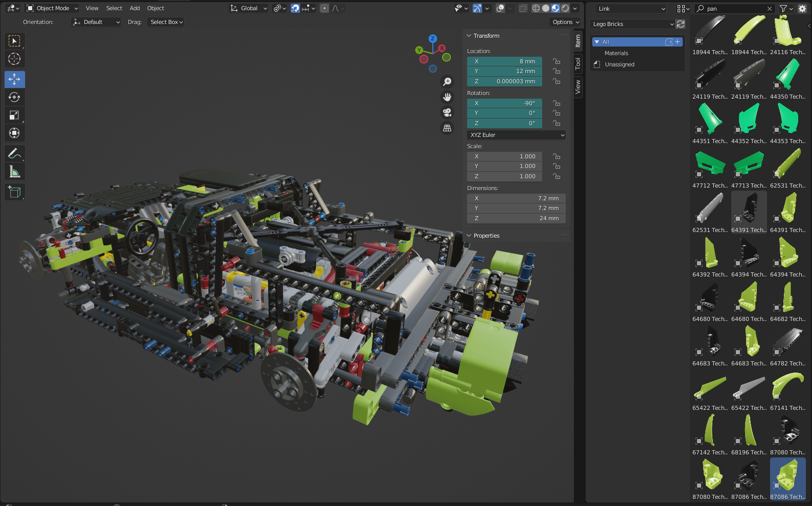Click the zoom viewport icon
Image resolution: width=812 pixels, height=506 pixels.
tap(447, 82)
